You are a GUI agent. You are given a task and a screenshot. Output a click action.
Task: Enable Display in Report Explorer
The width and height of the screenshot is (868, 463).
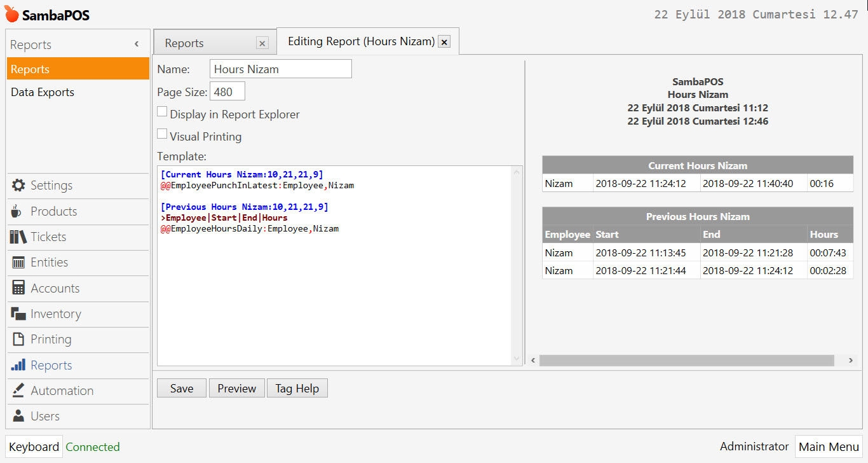tap(162, 111)
